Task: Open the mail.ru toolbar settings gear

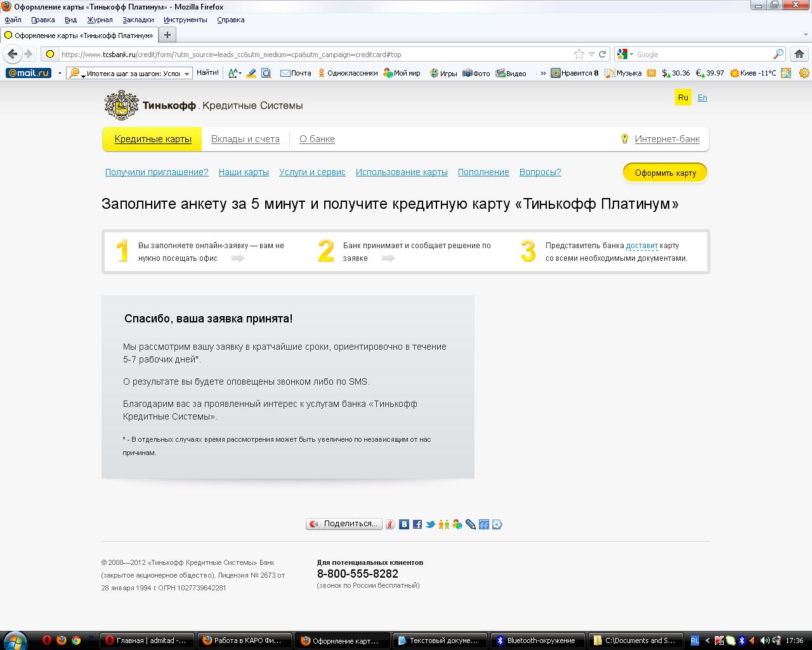Action: pos(804,73)
